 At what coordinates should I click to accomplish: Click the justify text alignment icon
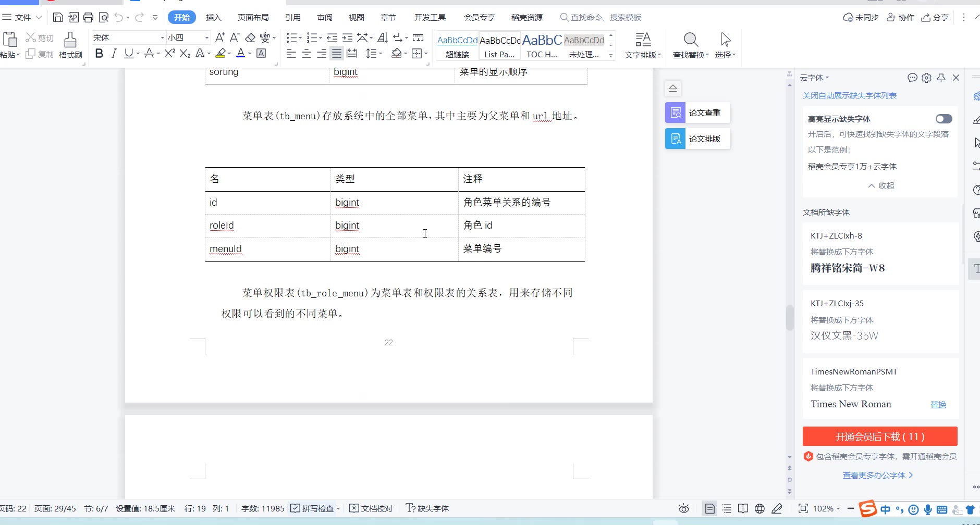tap(337, 54)
